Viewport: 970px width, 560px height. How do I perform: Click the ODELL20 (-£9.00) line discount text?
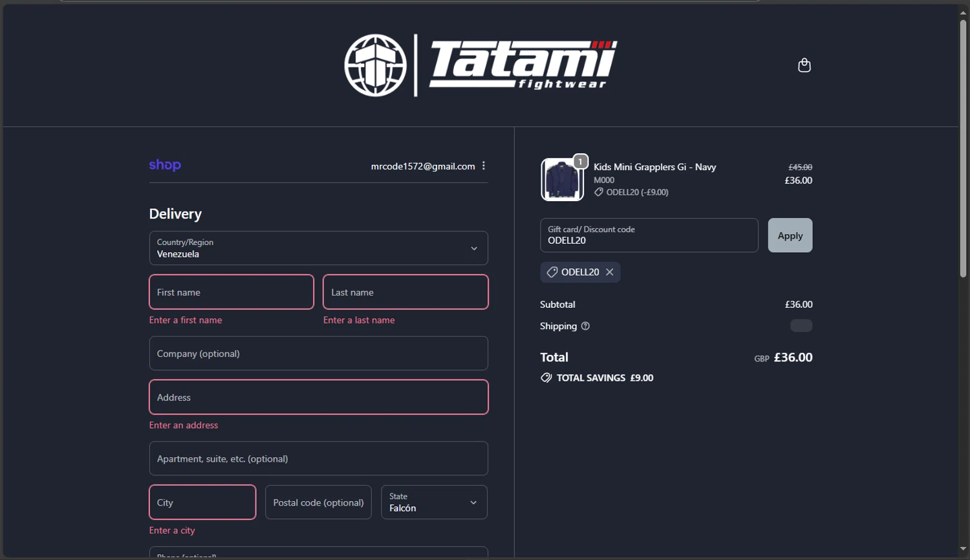coord(638,192)
